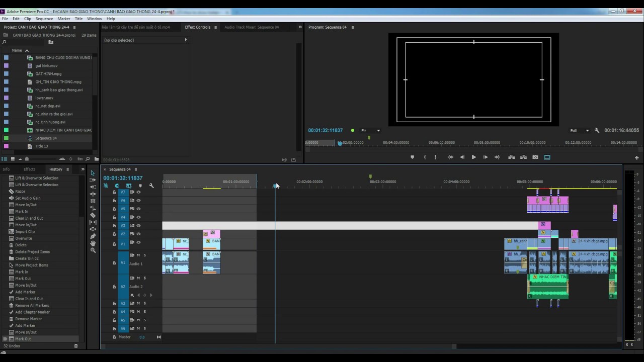Expand the (no clip selected) arrow
Screen dimensions: 644x362
(x=186, y=40)
